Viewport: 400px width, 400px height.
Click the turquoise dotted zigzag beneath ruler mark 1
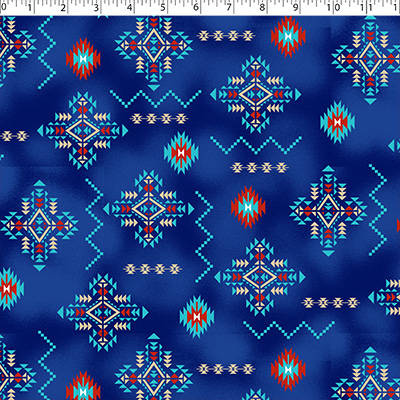click(47, 52)
